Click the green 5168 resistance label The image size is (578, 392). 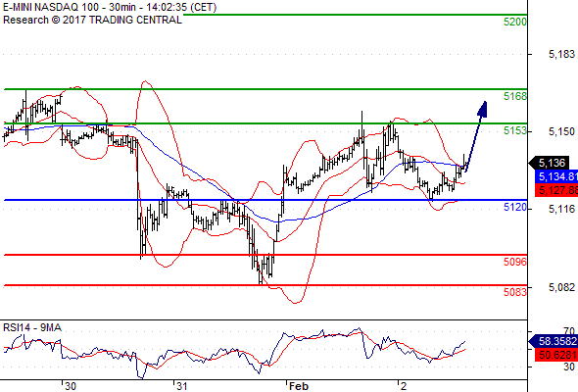(x=515, y=96)
